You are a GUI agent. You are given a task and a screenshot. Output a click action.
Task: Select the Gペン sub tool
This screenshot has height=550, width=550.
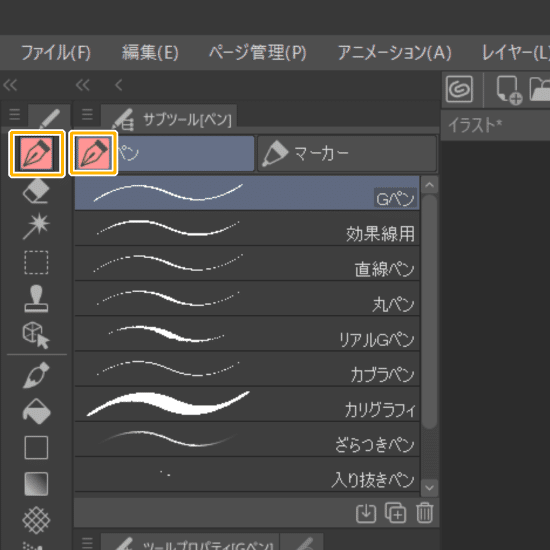click(x=247, y=193)
